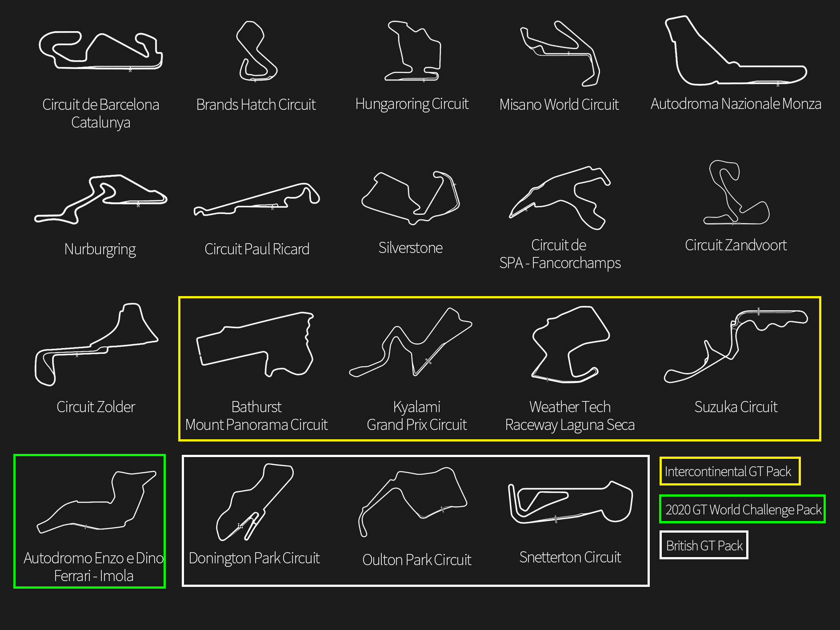Image resolution: width=840 pixels, height=630 pixels.
Task: Click the "Autodroma Nazionale Monza" caption
Action: [736, 104]
